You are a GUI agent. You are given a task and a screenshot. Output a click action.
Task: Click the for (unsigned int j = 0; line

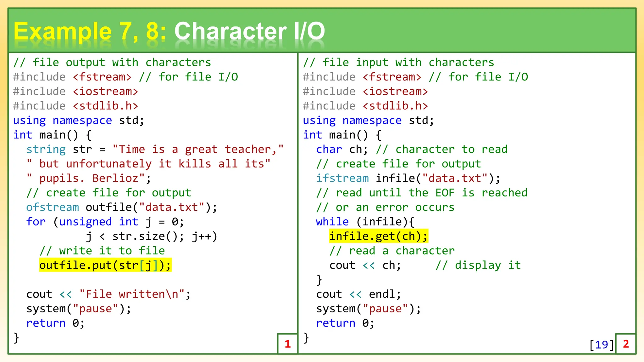[105, 222]
